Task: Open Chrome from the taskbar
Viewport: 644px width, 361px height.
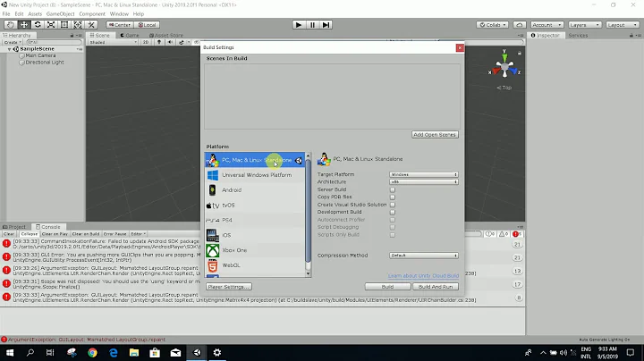Action: coord(92,352)
